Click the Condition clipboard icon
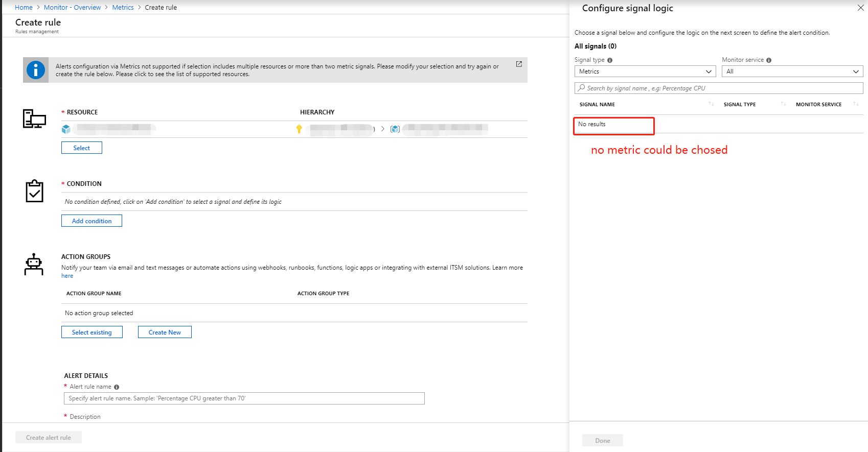Viewport: 868px width, 452px height. (34, 191)
